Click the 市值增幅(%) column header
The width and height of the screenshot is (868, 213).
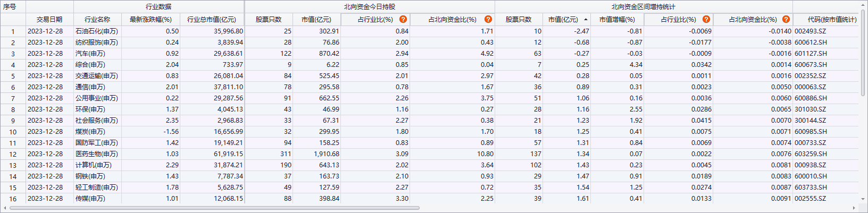point(617,20)
